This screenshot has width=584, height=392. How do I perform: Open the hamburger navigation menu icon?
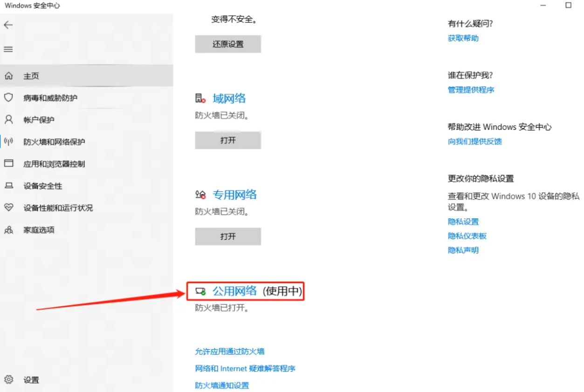pos(8,49)
